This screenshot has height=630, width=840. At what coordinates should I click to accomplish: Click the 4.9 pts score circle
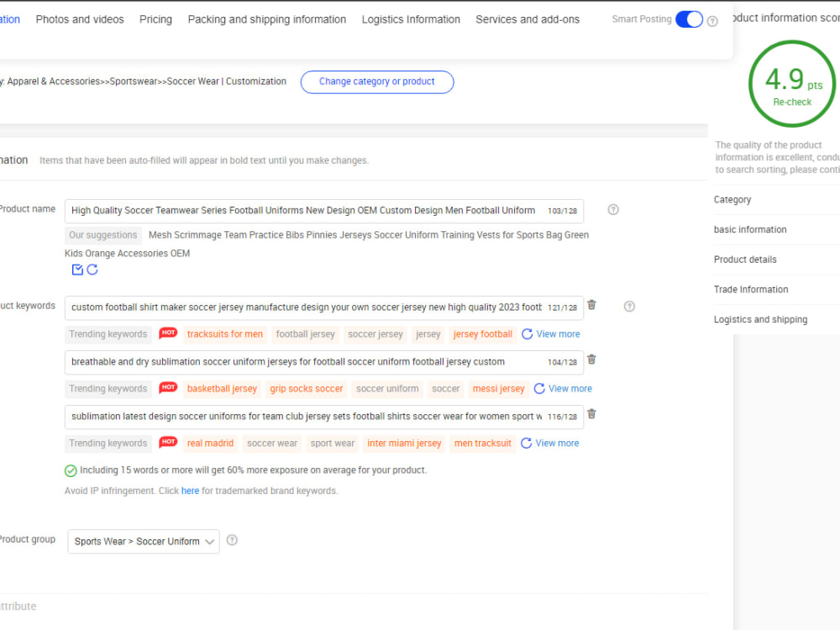[x=792, y=83]
